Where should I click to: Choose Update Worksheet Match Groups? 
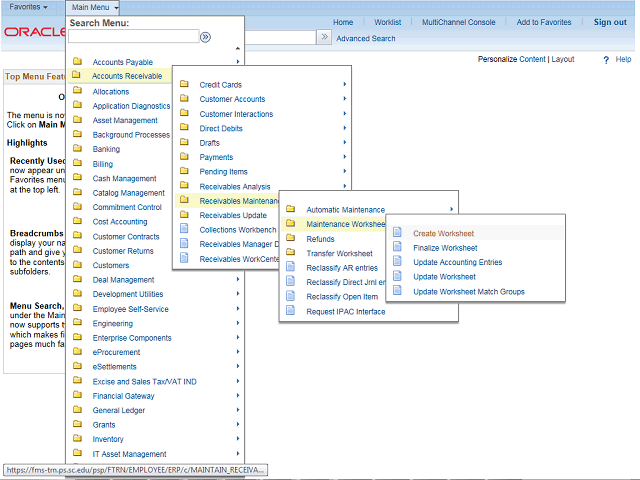[x=468, y=292]
